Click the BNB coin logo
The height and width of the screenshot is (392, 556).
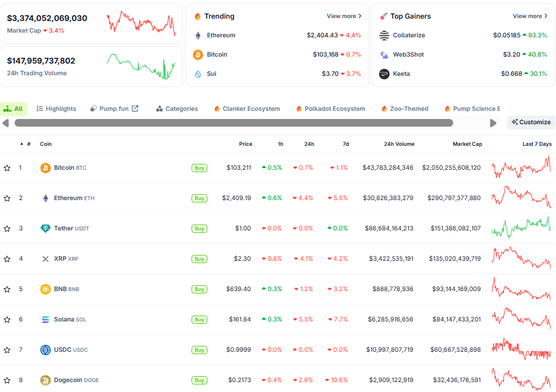(45, 289)
